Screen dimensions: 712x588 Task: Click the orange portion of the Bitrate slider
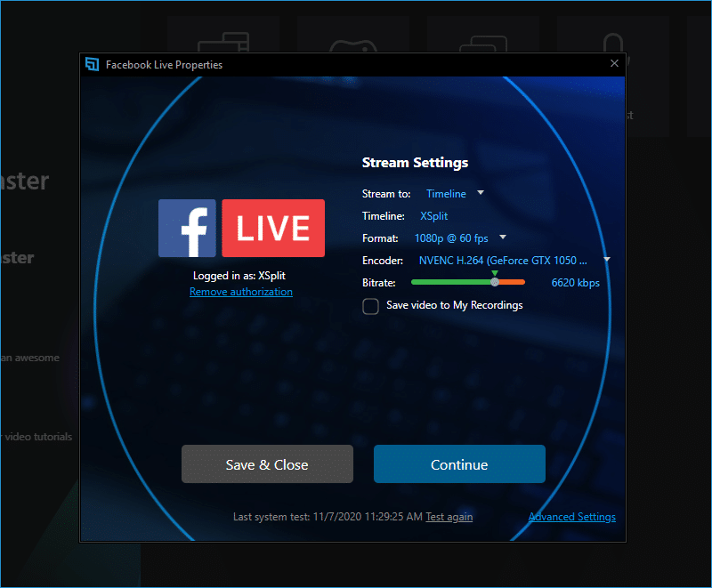pos(513,282)
